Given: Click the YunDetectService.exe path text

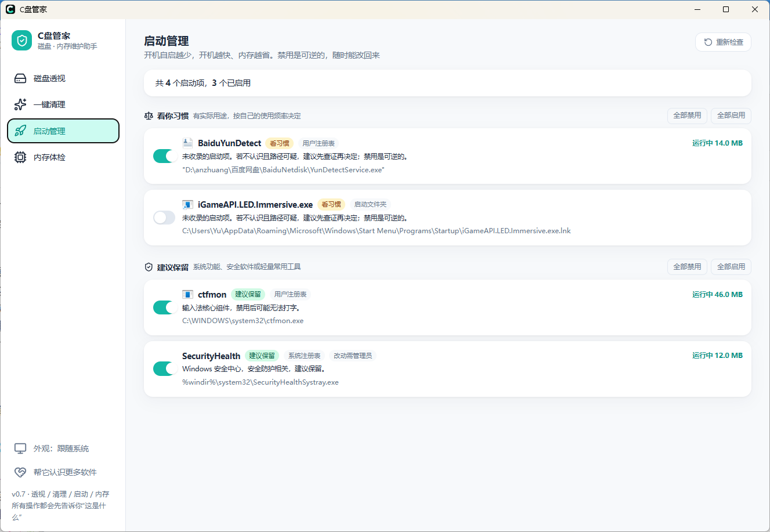Looking at the screenshot, I should click(x=283, y=169).
